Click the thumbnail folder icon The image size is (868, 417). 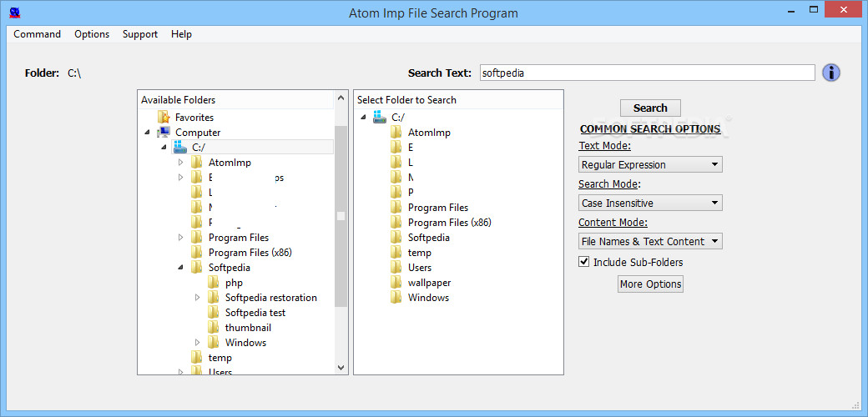click(x=214, y=328)
